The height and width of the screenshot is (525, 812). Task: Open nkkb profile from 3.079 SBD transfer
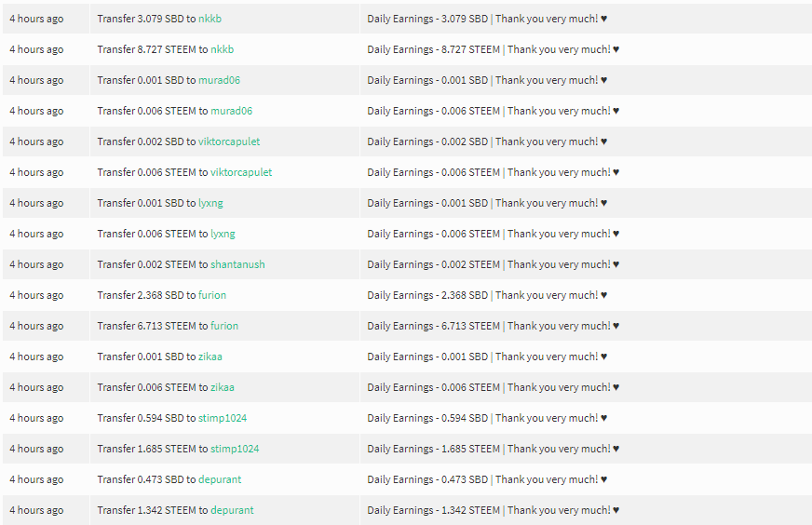(x=210, y=19)
